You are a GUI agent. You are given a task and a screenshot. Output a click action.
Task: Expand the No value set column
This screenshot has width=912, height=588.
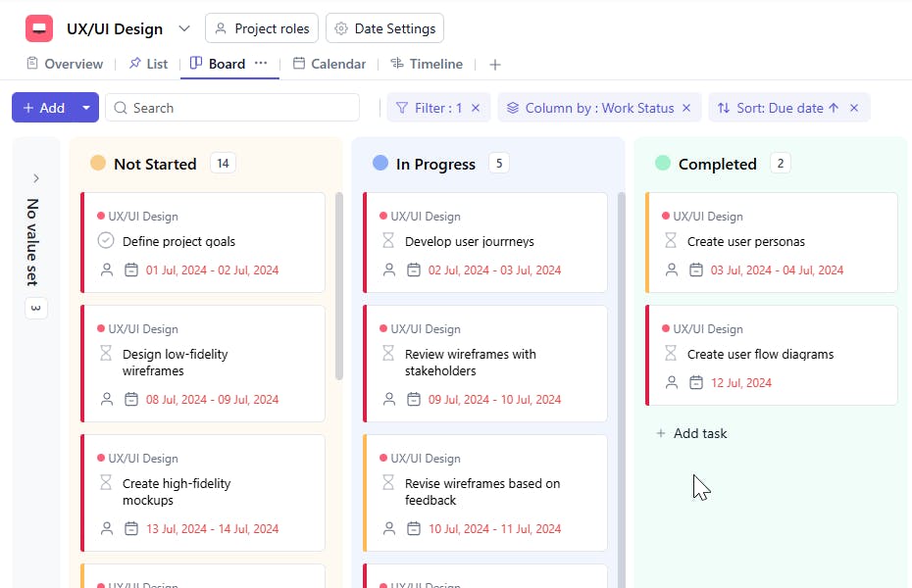36,178
